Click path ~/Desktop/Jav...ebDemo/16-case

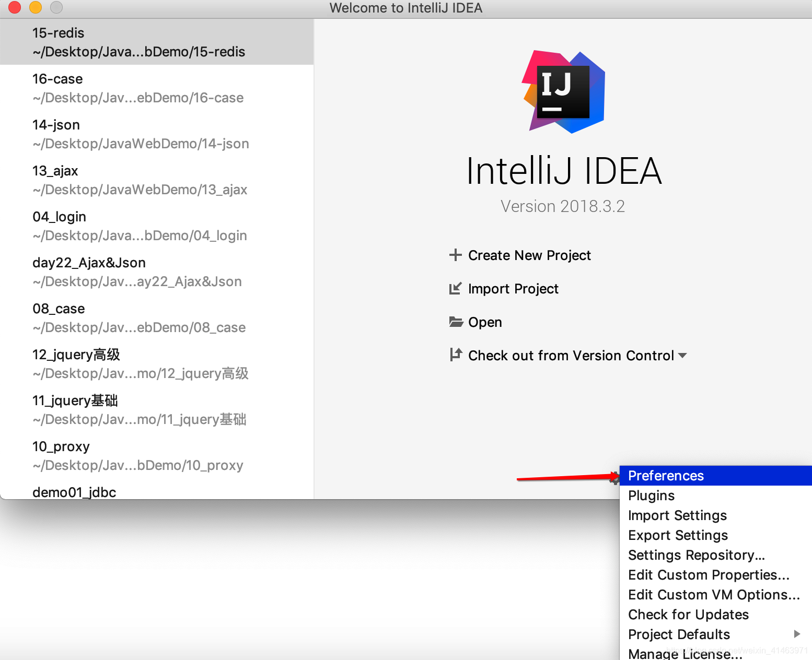138,98
